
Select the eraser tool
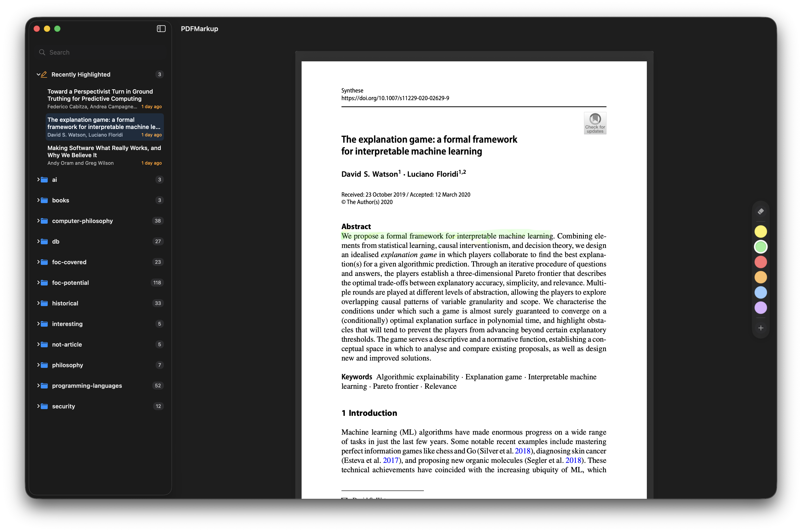(x=761, y=211)
